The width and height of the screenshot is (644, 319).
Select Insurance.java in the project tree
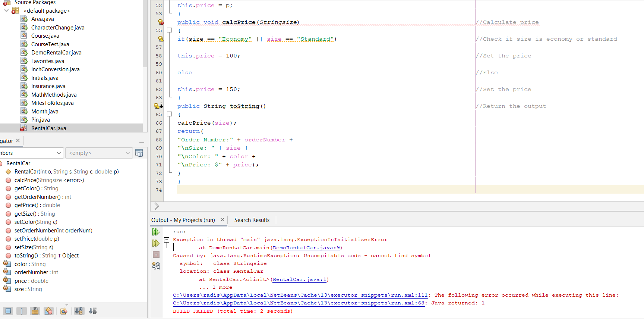(48, 86)
